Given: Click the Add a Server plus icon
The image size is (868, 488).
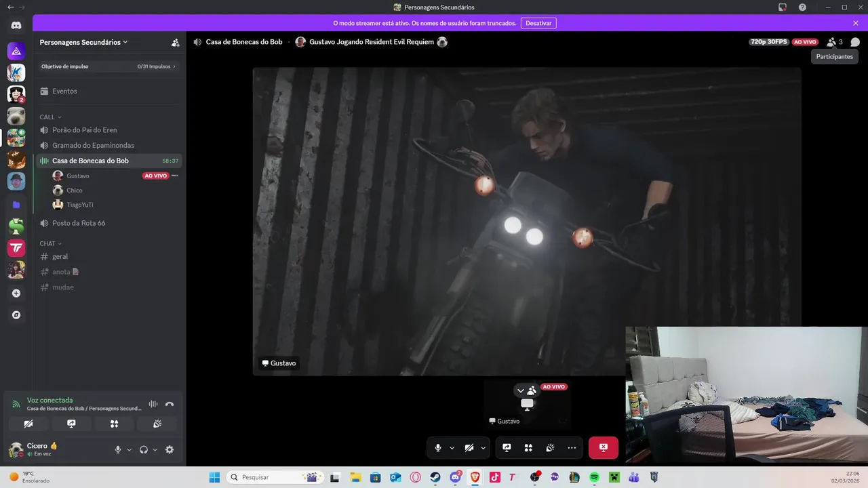Looking at the screenshot, I should click(16, 293).
